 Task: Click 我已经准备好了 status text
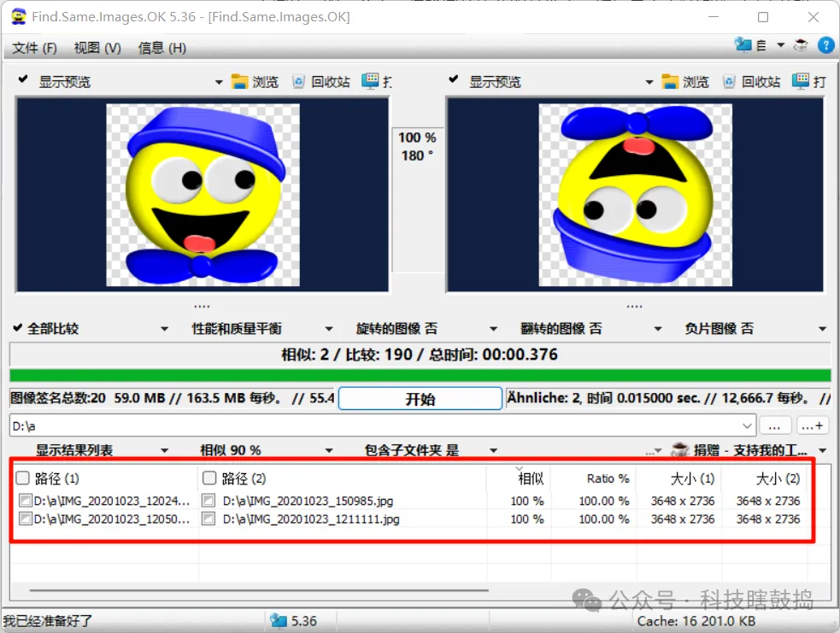(48, 621)
